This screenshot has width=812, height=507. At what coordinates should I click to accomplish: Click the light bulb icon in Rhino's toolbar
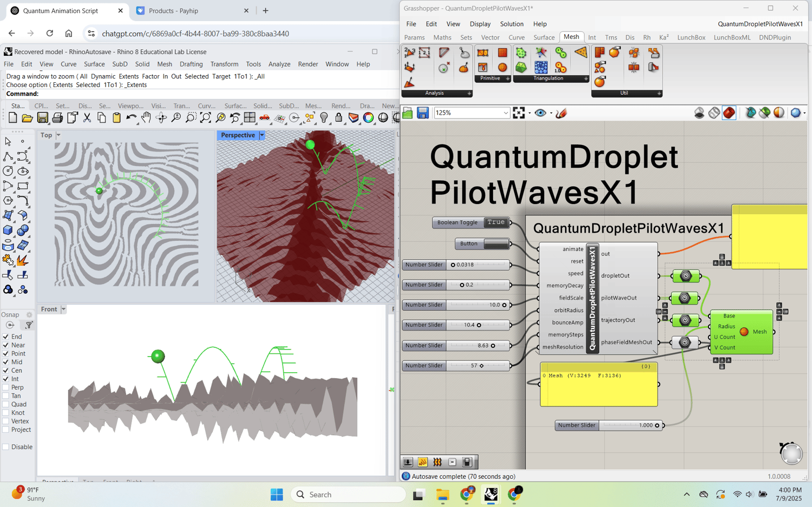[x=324, y=118]
